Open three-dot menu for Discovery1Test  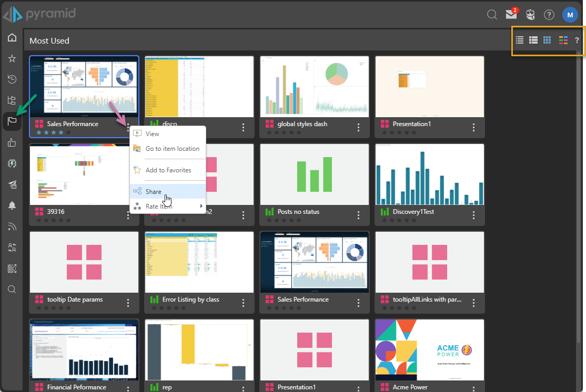pyautogui.click(x=473, y=215)
